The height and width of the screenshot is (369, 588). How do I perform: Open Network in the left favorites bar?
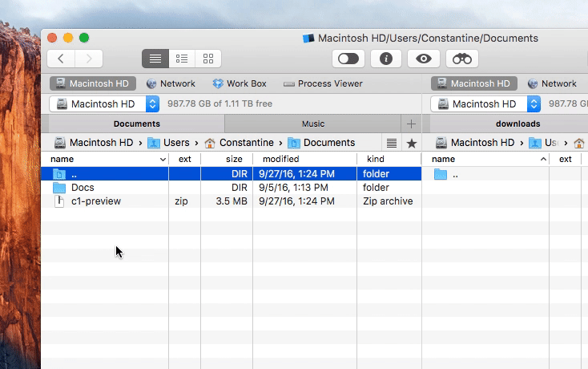pyautogui.click(x=171, y=83)
